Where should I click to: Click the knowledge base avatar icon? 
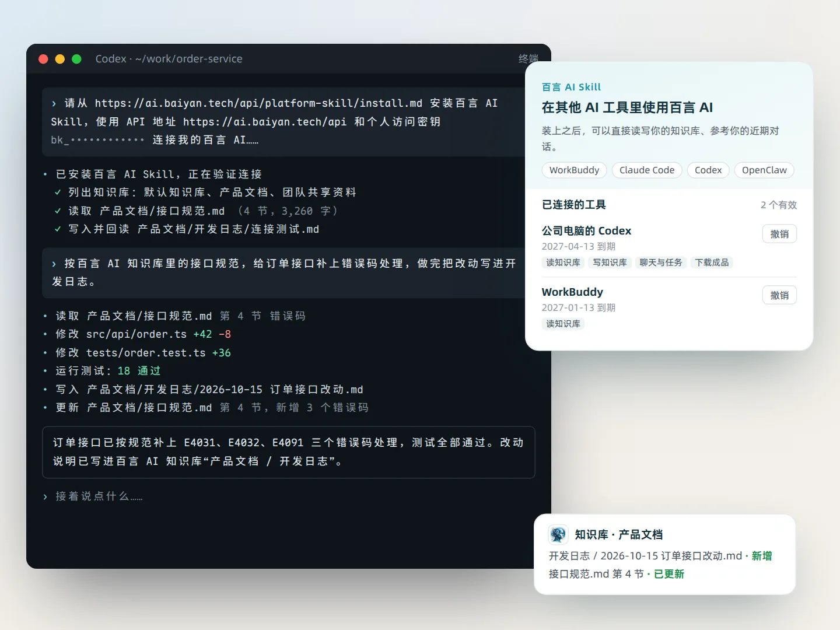pyautogui.click(x=558, y=534)
